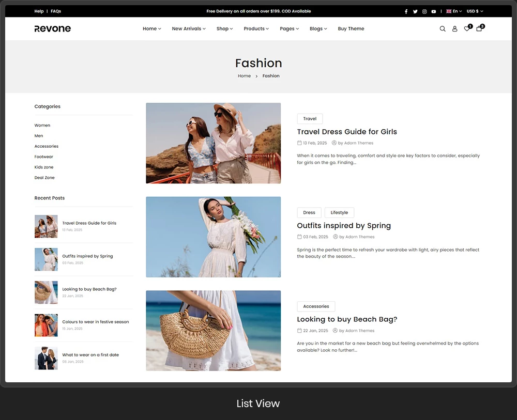Select the New Arrivals menu item
The width and height of the screenshot is (517, 420).
pos(188,28)
